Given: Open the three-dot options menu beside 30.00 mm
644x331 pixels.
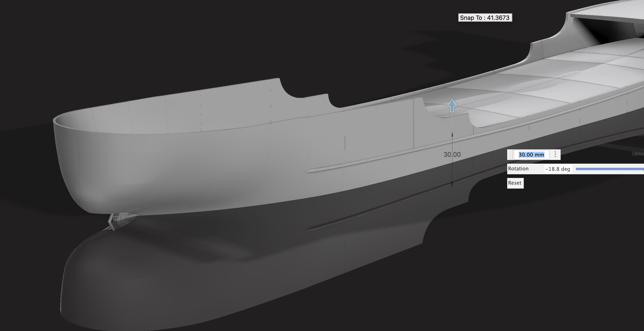Looking at the screenshot, I should coord(555,154).
